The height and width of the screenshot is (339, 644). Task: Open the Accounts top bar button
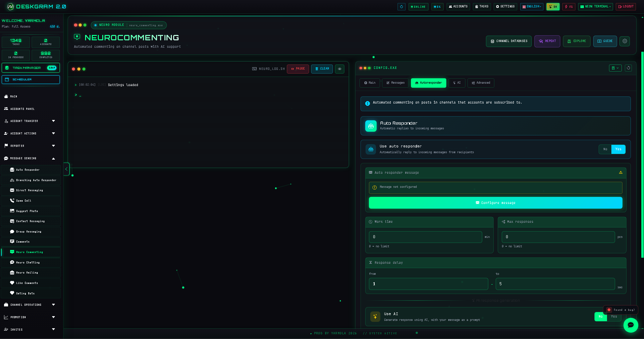click(x=458, y=7)
